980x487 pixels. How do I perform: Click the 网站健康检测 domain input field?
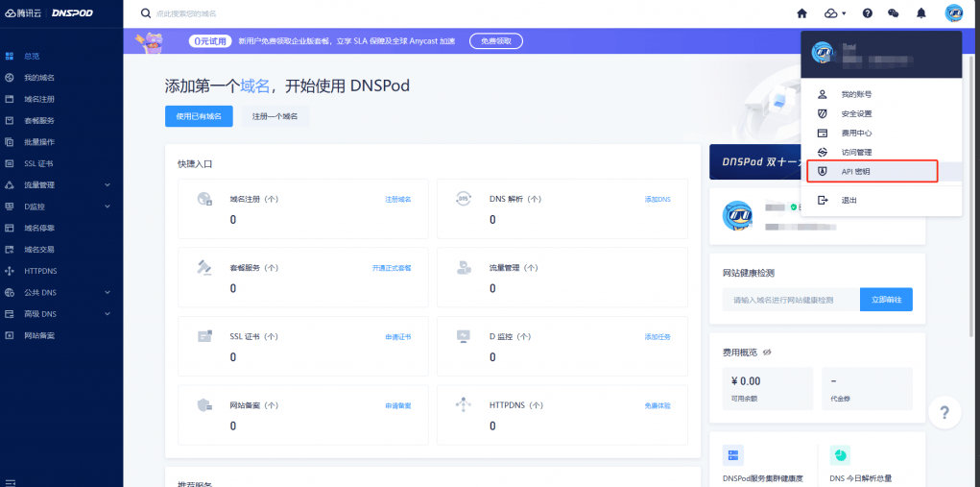click(791, 300)
